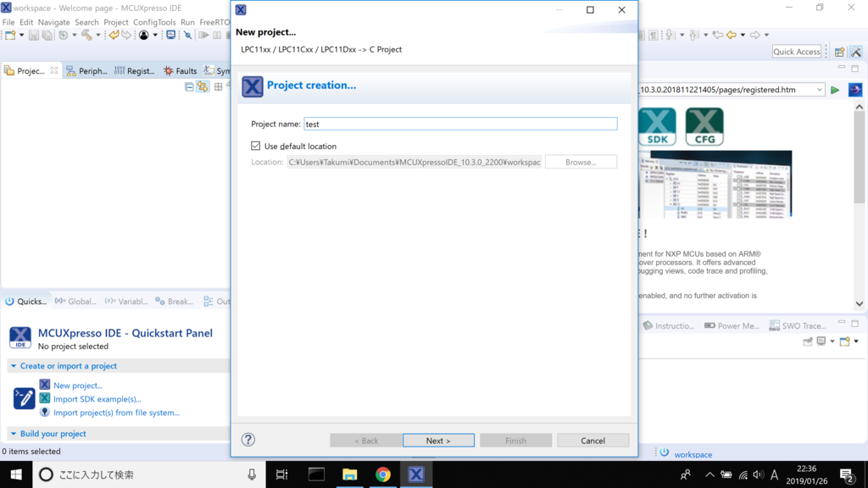Click the black user profile icon

(x=144, y=36)
